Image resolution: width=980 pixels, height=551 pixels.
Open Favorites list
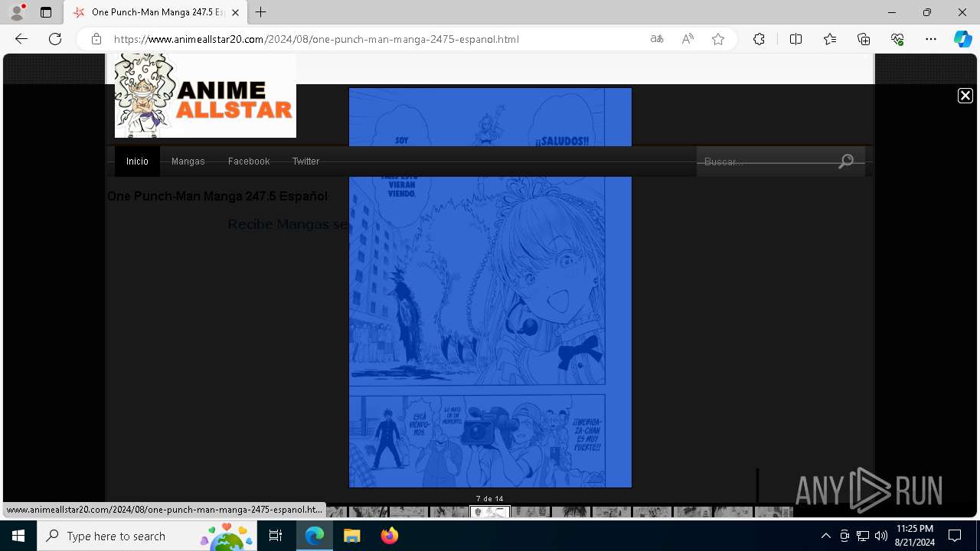click(830, 39)
